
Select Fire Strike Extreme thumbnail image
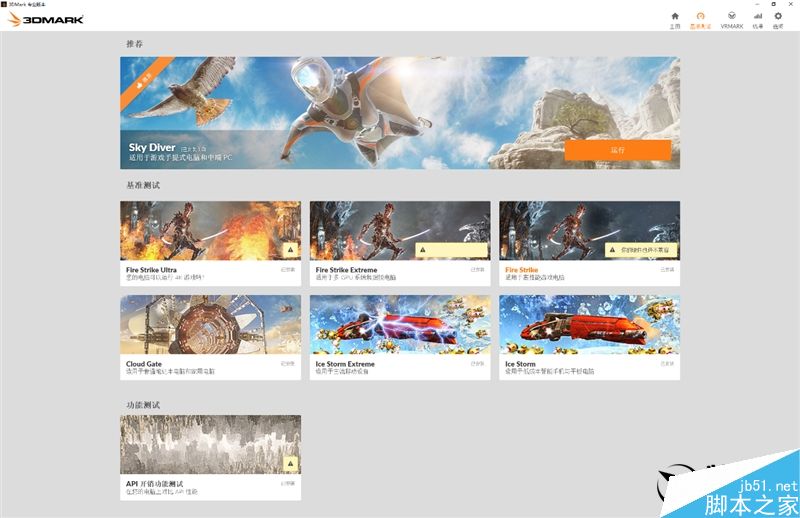(400, 231)
